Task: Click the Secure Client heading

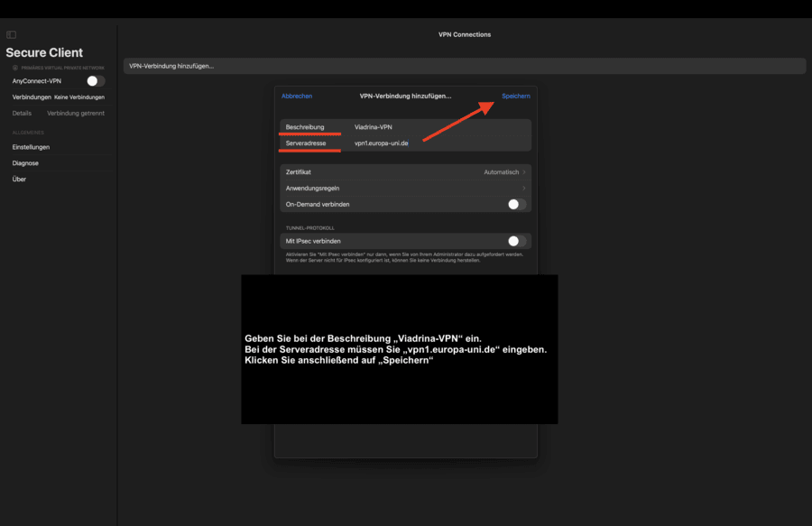Action: pyautogui.click(x=44, y=52)
